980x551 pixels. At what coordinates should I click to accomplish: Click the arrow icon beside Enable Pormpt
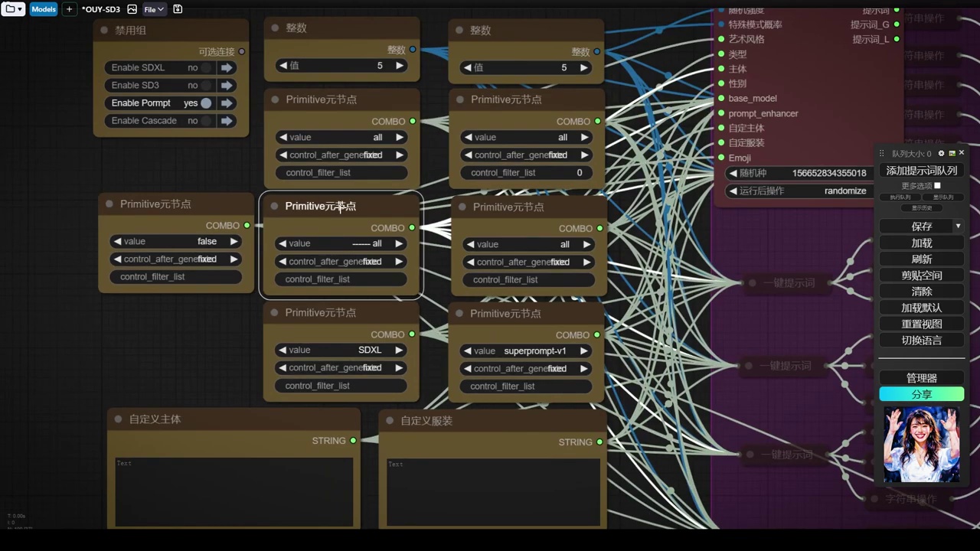pos(227,103)
